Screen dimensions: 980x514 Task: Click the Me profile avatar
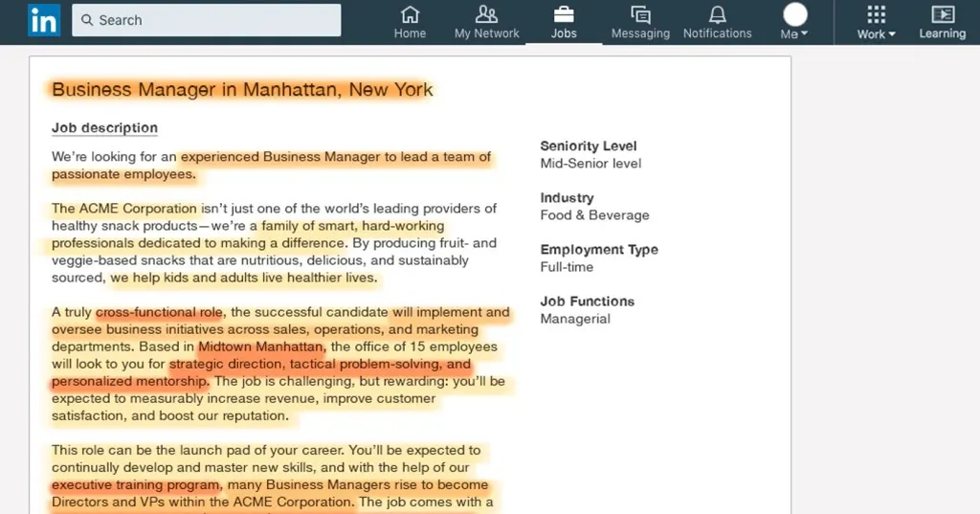(x=795, y=14)
